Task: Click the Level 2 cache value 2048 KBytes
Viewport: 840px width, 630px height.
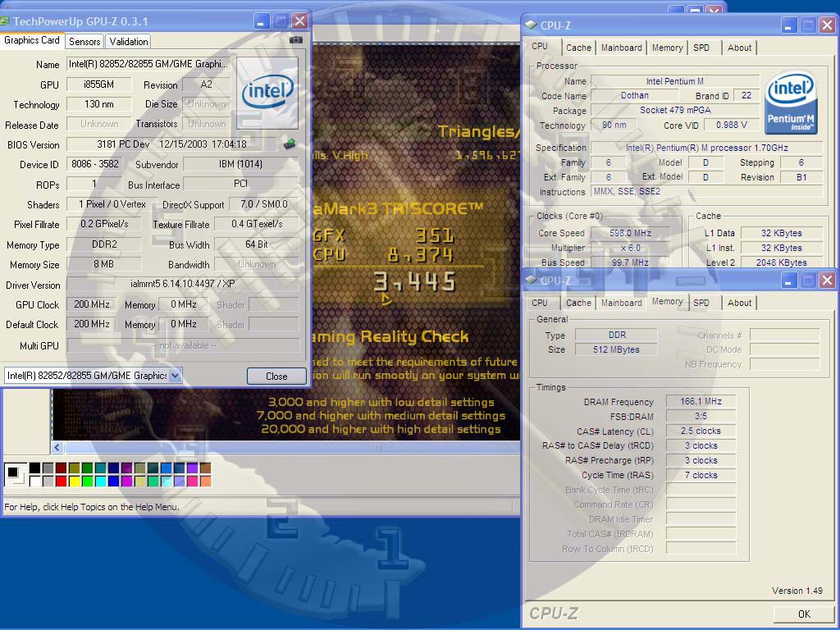Action: point(782,262)
